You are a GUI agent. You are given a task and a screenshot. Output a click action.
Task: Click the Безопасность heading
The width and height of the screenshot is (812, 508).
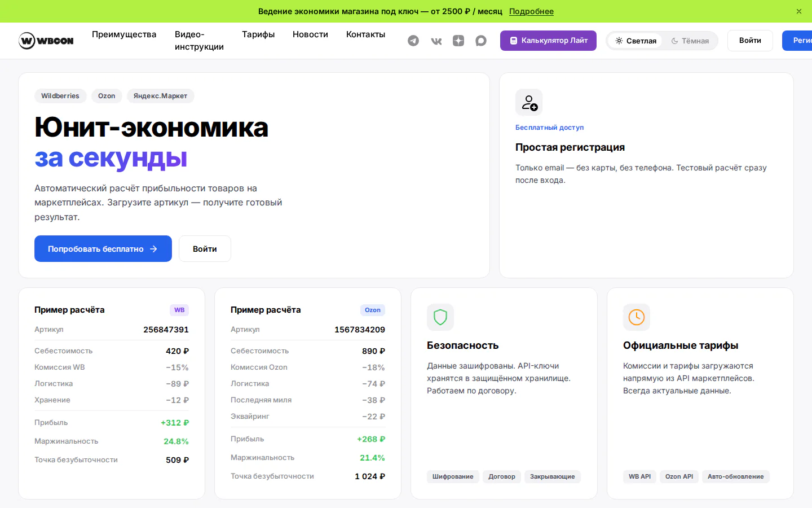[x=463, y=345]
